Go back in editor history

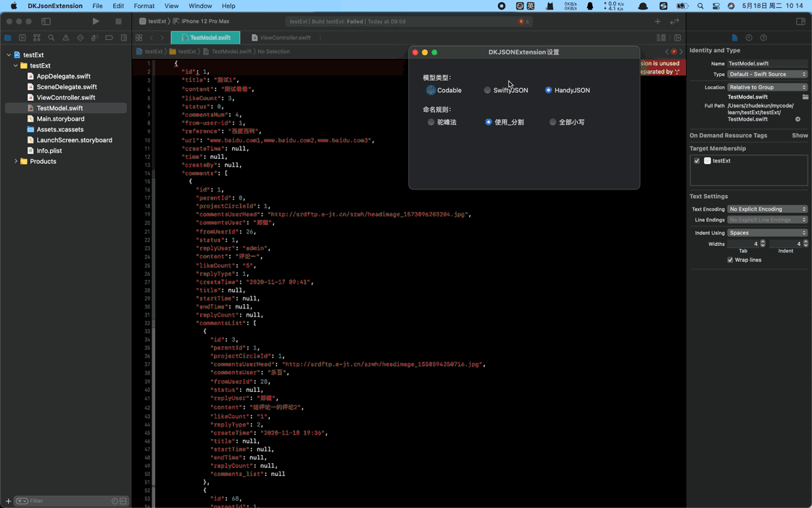pyautogui.click(x=152, y=37)
